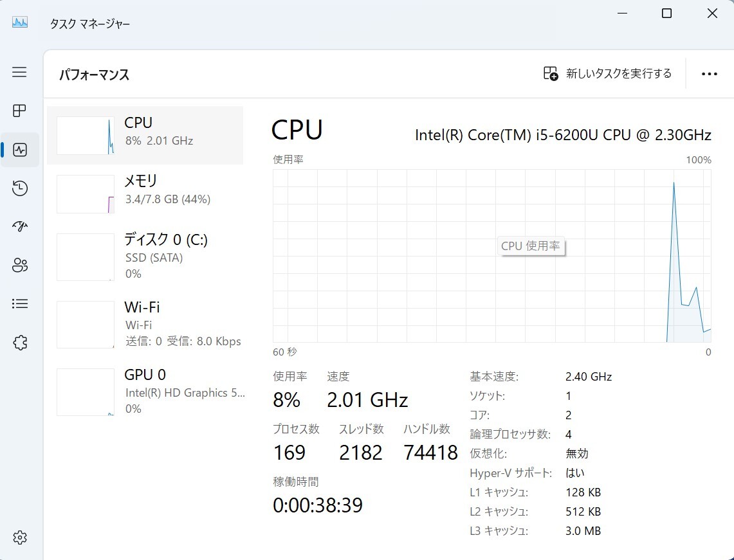Click the large CPU usage graph
The width and height of the screenshot is (734, 560).
click(492, 254)
